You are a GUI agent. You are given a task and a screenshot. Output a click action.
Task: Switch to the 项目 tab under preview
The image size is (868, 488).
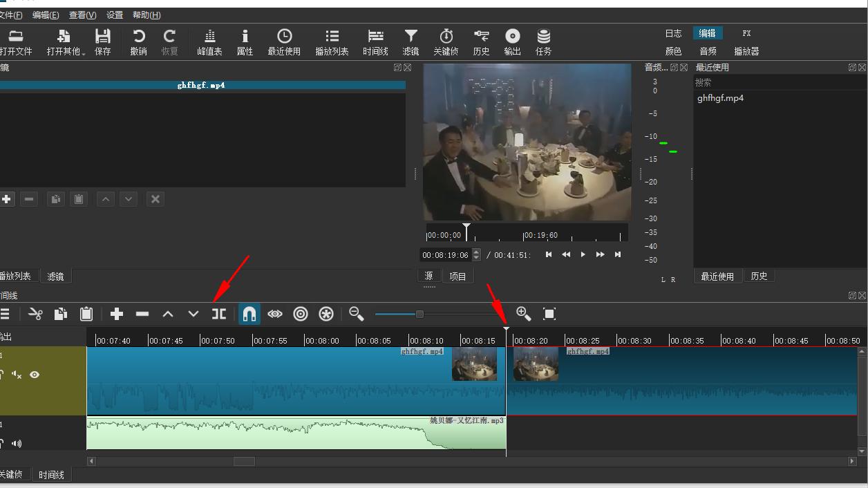457,276
